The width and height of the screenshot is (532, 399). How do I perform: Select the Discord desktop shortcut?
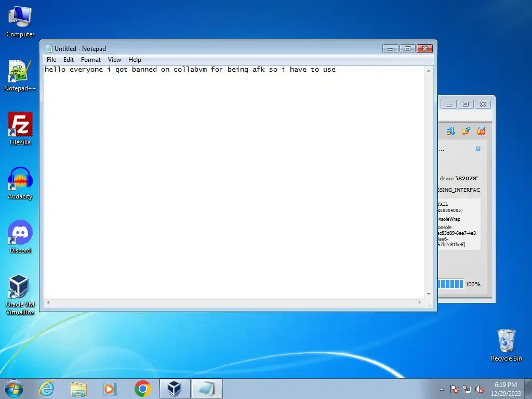(20, 237)
